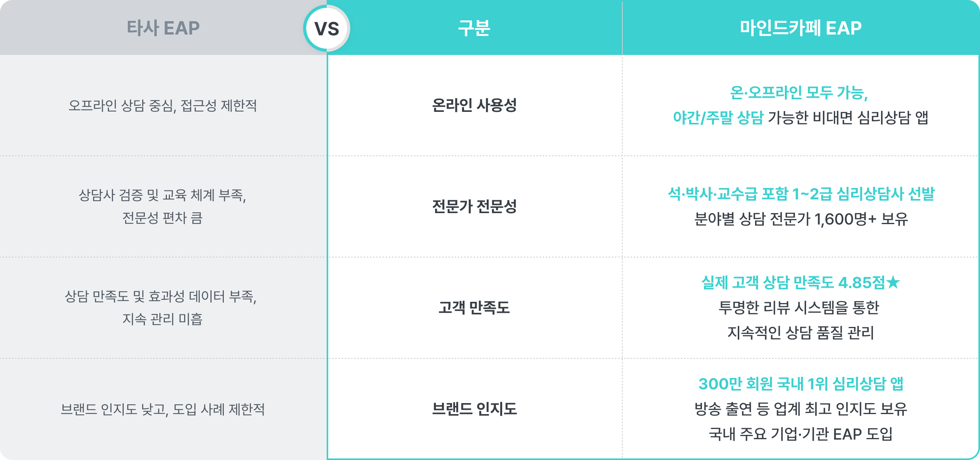Click the star icon after 4.85점
This screenshot has width=980, height=460.
point(893,282)
